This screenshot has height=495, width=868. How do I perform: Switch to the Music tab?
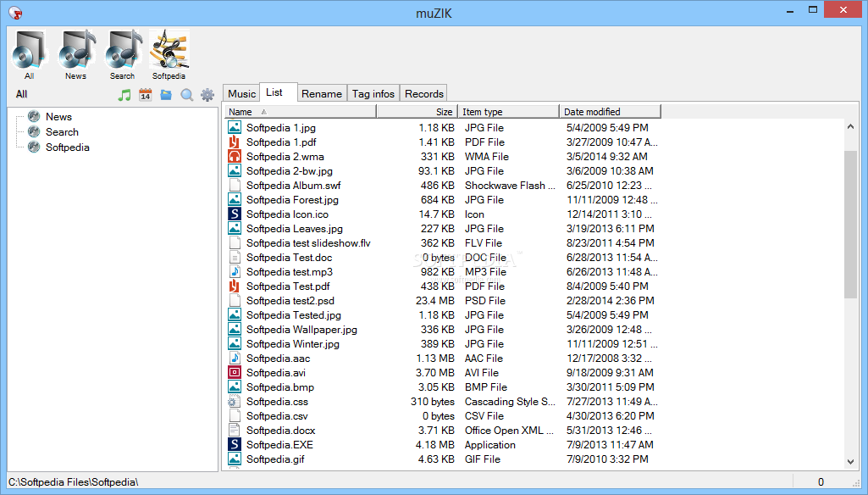coord(241,94)
